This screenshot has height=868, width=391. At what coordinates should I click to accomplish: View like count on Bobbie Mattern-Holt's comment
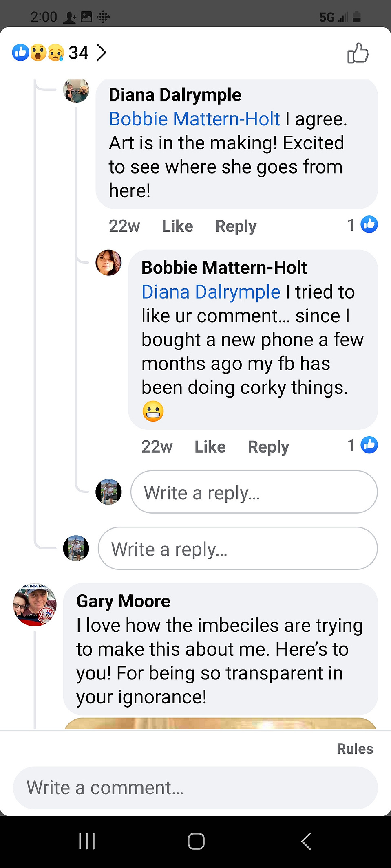(362, 445)
